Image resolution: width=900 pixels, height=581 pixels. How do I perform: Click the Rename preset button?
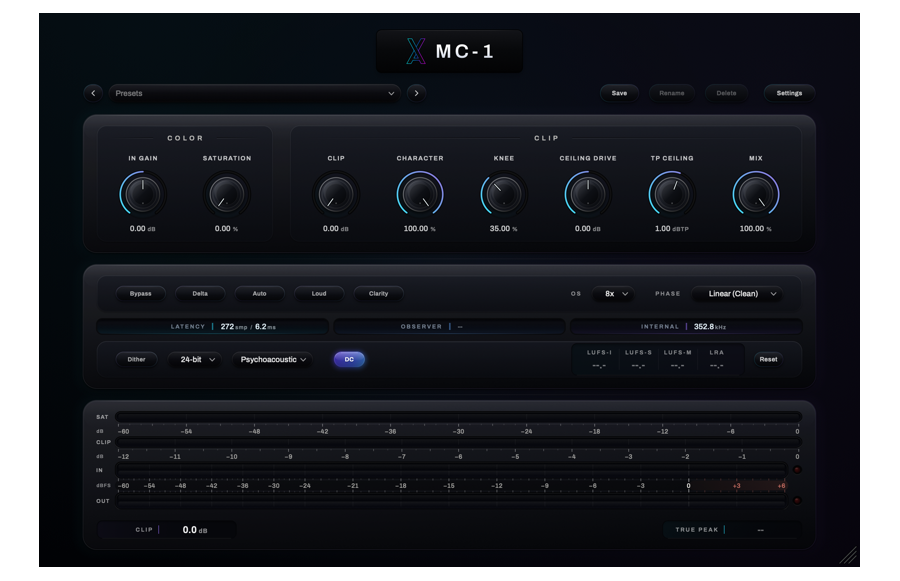tap(672, 93)
